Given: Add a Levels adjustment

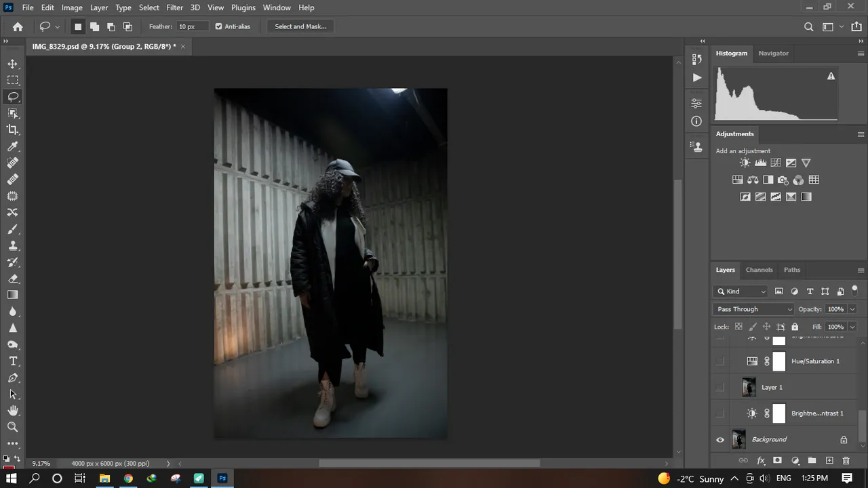Looking at the screenshot, I should point(760,163).
